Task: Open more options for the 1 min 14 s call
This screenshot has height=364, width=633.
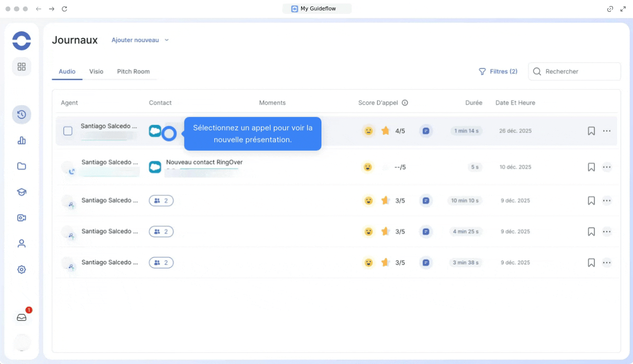Action: pyautogui.click(x=607, y=131)
